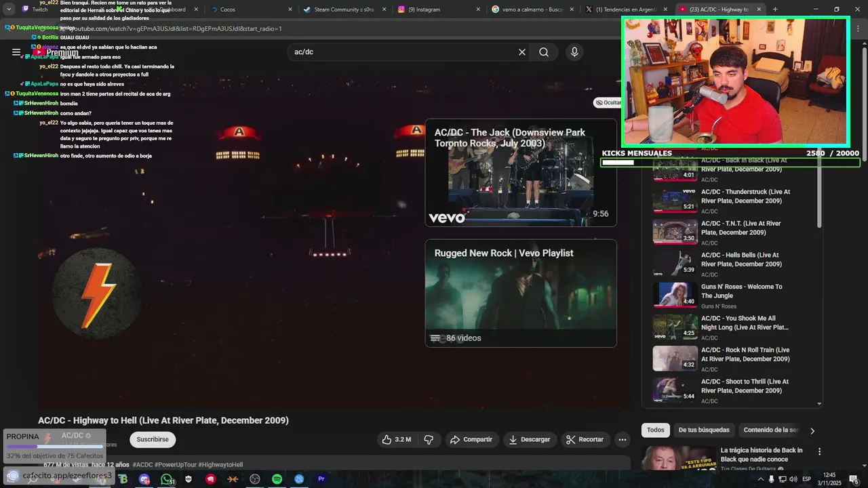Open the #ACDC hashtag link
868x488 pixels.
142,465
